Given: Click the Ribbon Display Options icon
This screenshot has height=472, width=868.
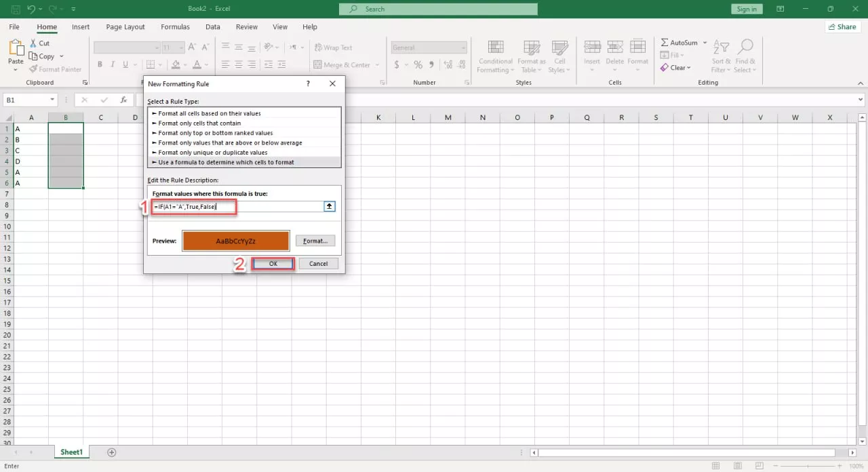Looking at the screenshot, I should (781, 9).
